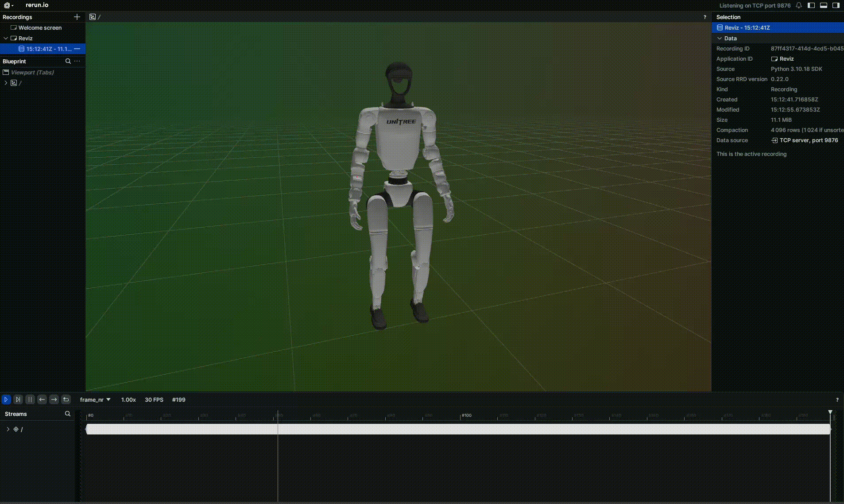Viewport: 844px width, 504px height.
Task: Toggle the left Blueprint panel visibility
Action: coord(811,5)
